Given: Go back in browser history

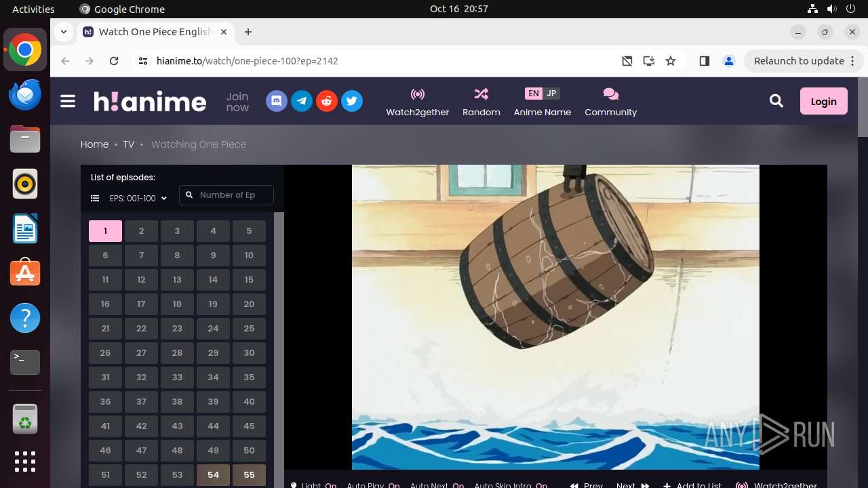Looking at the screenshot, I should point(65,61).
